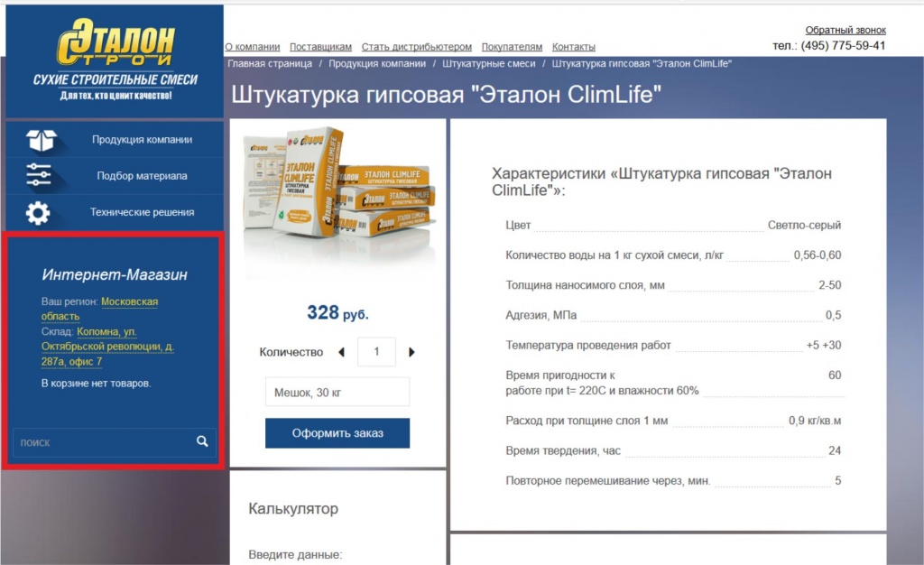Screen dimensions: 924x565
Task: Click the magnifier search icon
Action: pos(202,441)
